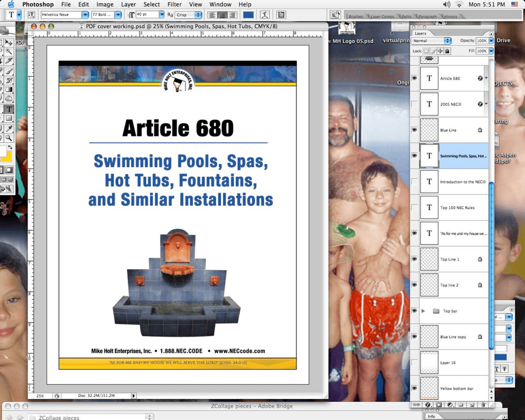Select the Layer 16 layer
525x420 pixels.
point(454,363)
